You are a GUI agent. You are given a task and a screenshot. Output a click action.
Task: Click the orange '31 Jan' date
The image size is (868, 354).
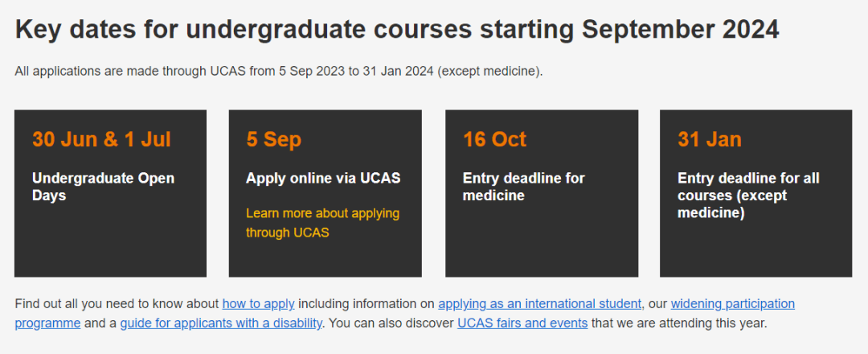(709, 139)
